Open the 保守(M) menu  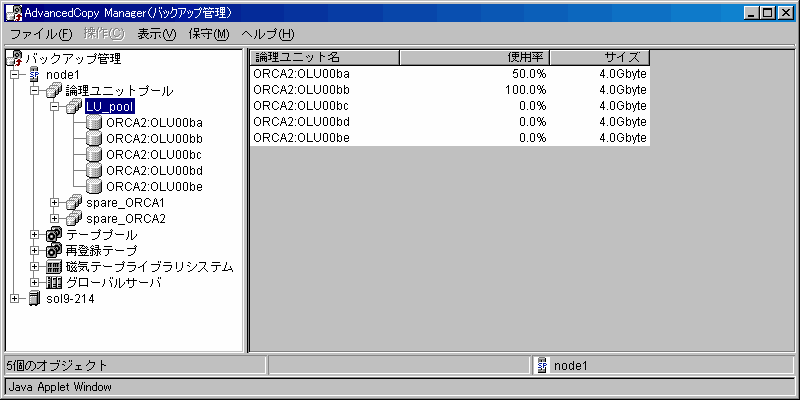tap(209, 34)
